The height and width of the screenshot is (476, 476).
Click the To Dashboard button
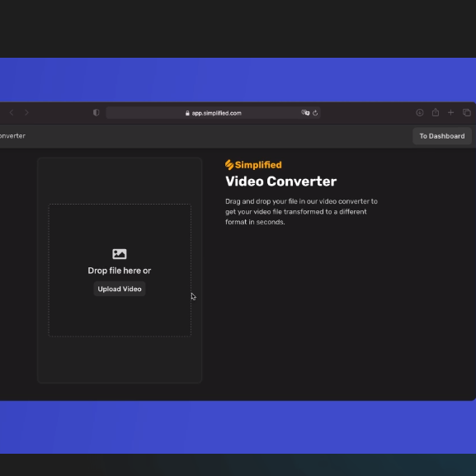coord(442,136)
